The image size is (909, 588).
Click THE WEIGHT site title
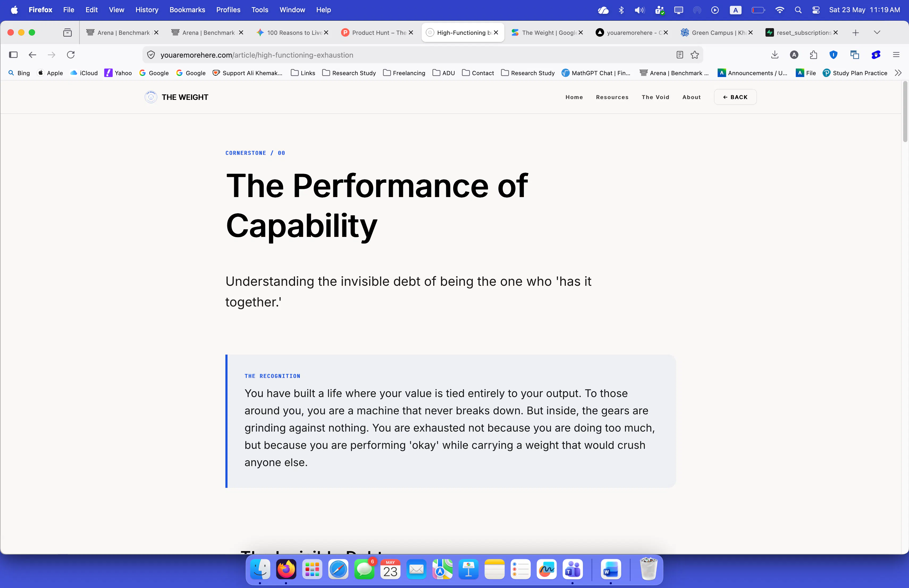[185, 97]
